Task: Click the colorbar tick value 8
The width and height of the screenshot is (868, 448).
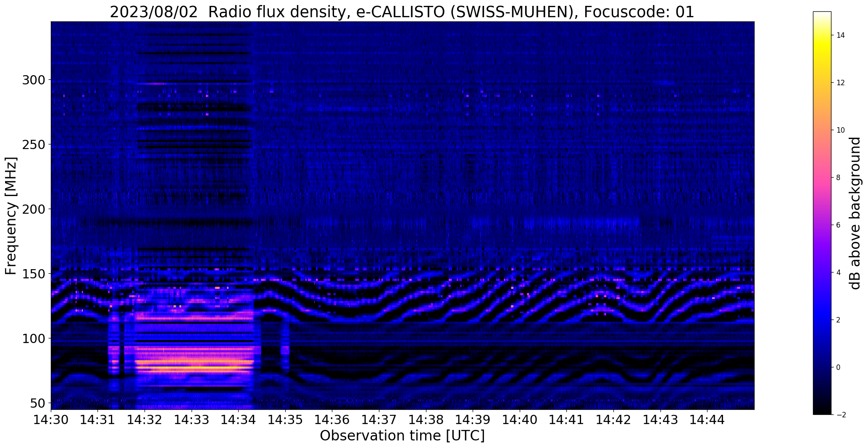Action: 839,178
